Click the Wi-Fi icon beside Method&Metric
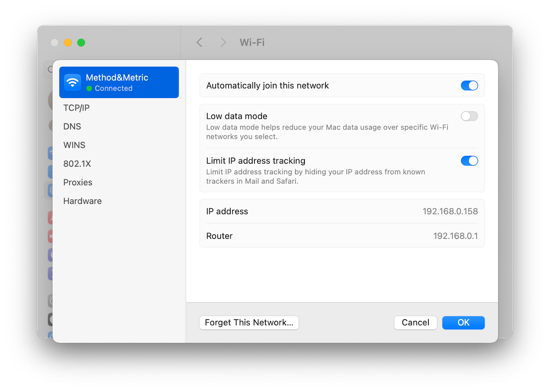Screen dimensions: 550x392 (x=73, y=83)
